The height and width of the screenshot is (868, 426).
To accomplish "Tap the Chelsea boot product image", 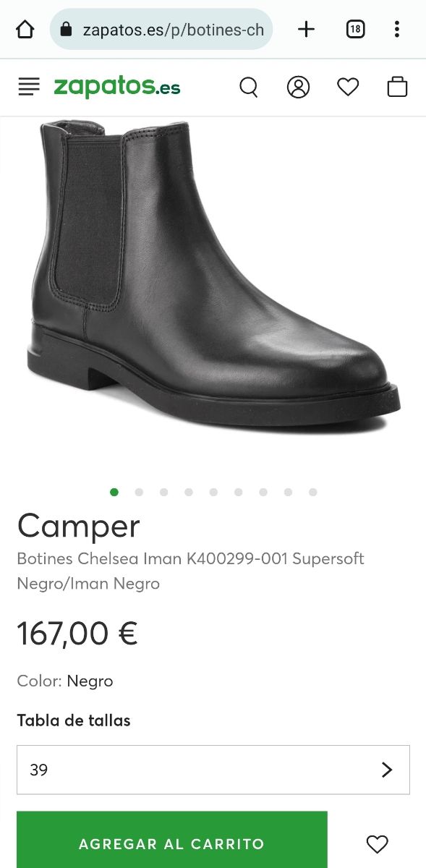I will (x=213, y=278).
